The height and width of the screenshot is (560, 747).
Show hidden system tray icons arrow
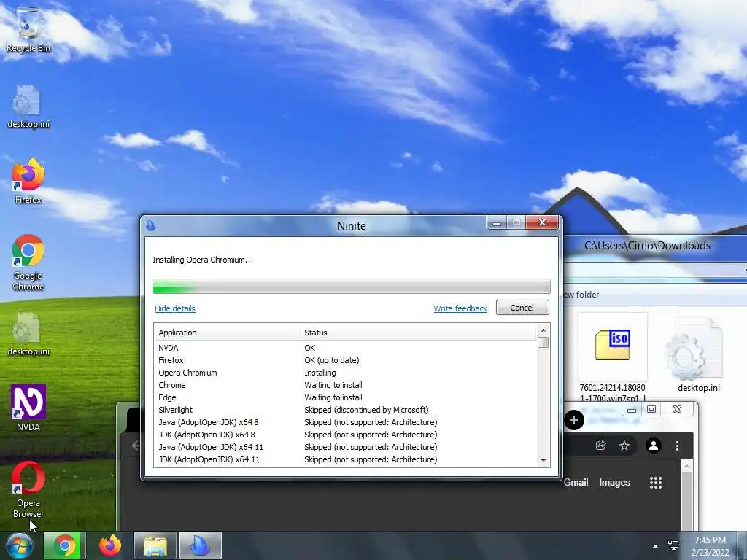point(655,546)
